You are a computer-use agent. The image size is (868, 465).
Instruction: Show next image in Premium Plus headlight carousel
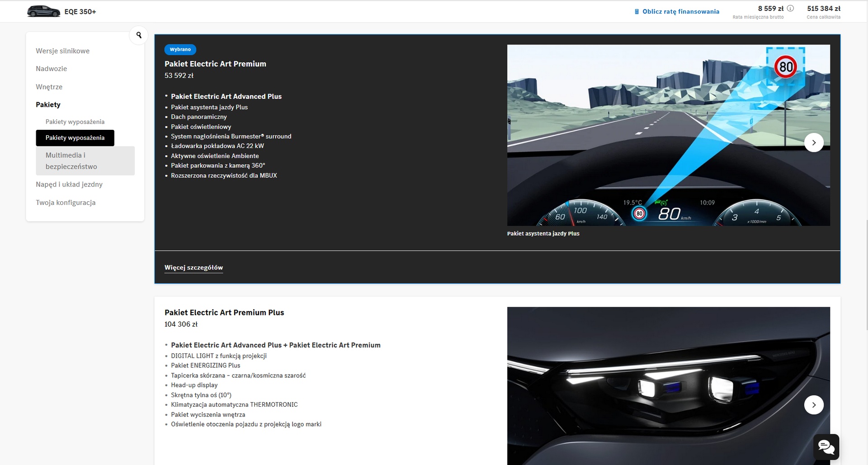tap(814, 405)
